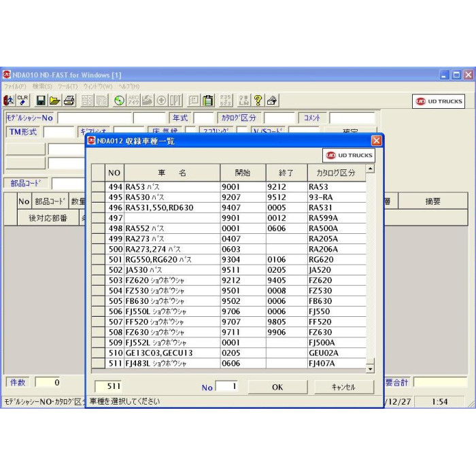Screen dimensions: 476x476
Task: Click the toolbar icon right of help
Action: coord(272,100)
